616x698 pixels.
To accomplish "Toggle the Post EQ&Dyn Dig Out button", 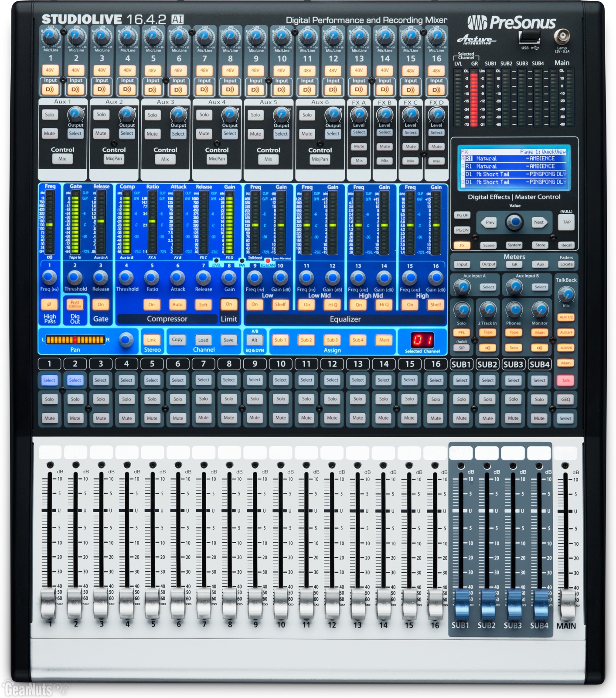I will (x=75, y=304).
